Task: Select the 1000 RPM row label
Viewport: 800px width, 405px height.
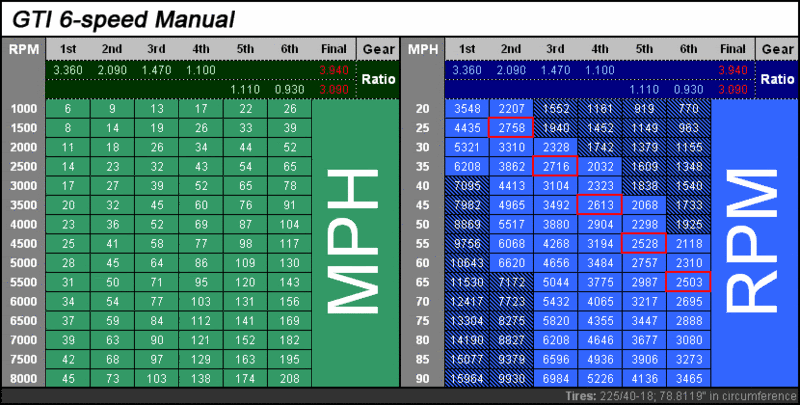Action: [x=23, y=109]
